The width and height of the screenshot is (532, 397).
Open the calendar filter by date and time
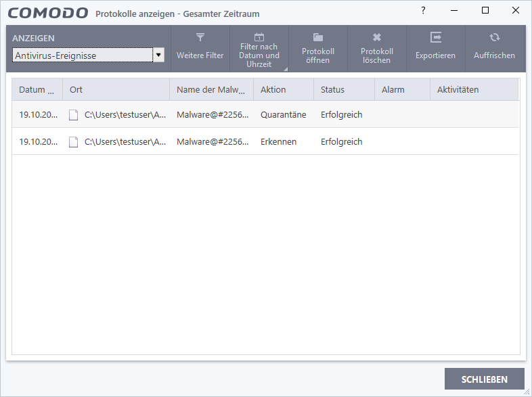click(x=259, y=37)
